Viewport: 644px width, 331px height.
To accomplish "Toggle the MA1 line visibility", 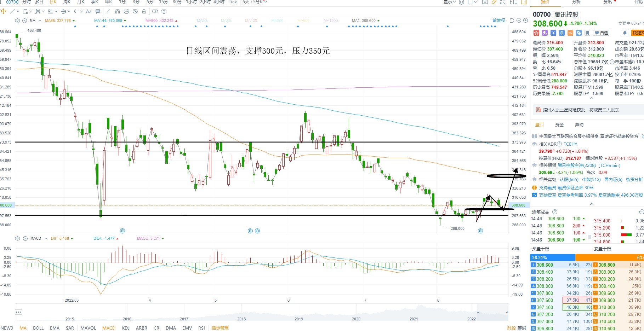I will click(x=365, y=21).
